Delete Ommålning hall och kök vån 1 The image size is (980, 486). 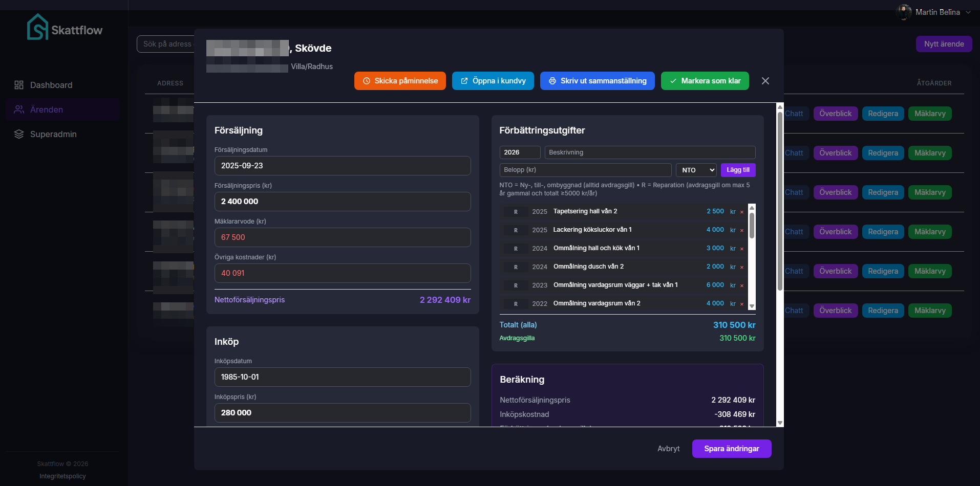742,249
